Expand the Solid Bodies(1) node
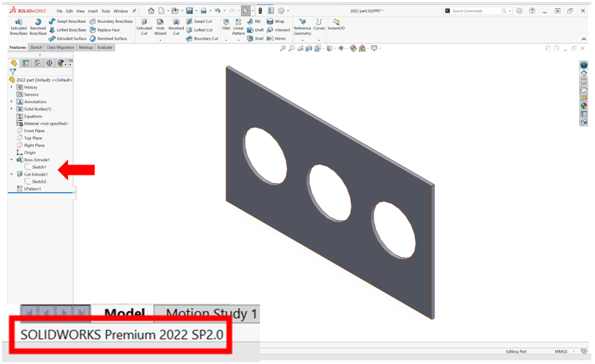 click(x=11, y=108)
